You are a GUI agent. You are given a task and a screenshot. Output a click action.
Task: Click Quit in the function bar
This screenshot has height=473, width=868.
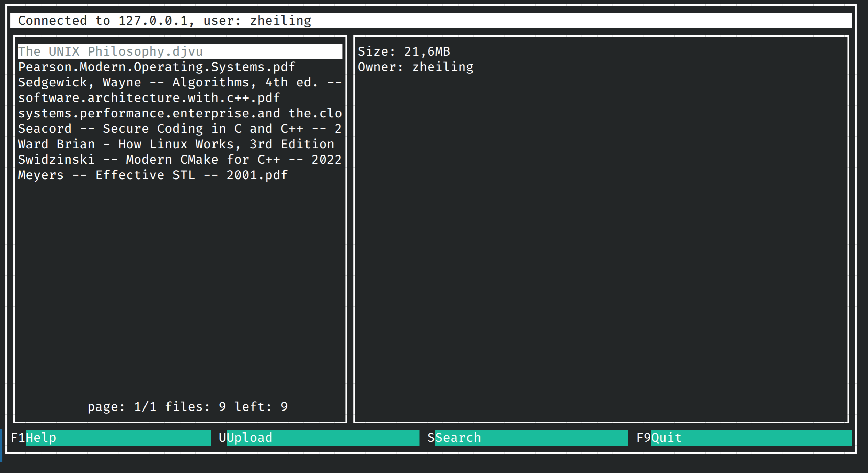[x=752, y=438]
